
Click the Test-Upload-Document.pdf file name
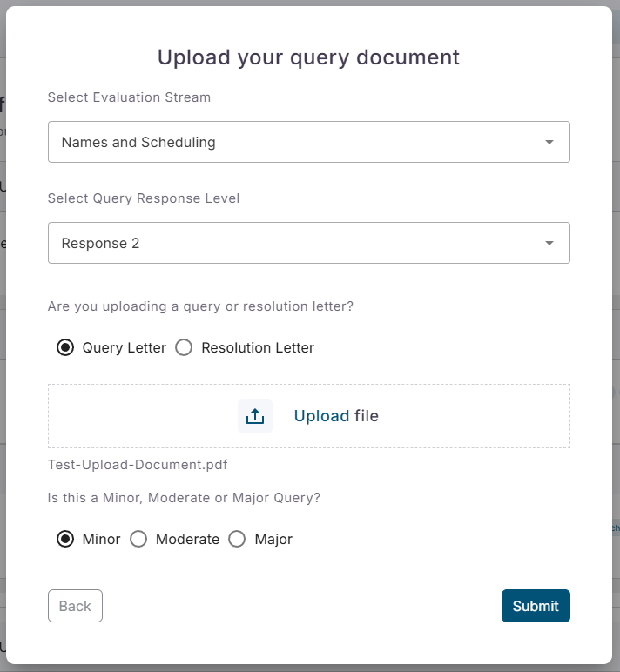(x=138, y=465)
